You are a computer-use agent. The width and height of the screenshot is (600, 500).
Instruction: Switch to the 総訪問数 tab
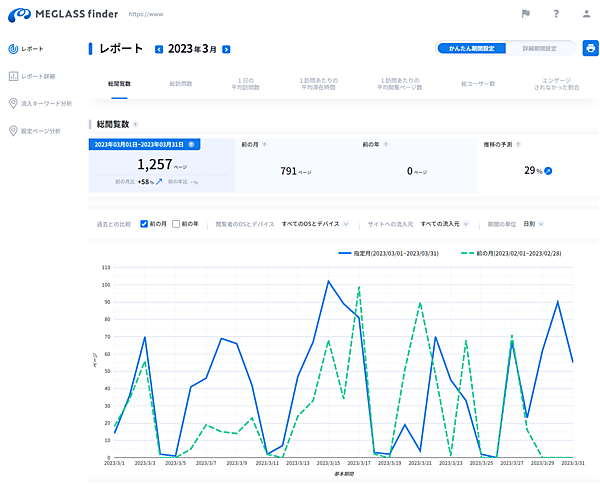pyautogui.click(x=181, y=84)
